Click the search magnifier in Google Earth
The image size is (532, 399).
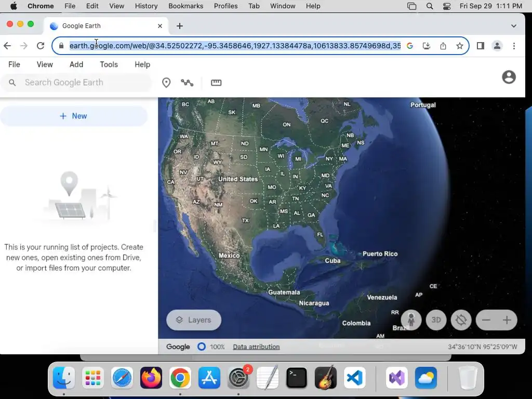tap(12, 83)
